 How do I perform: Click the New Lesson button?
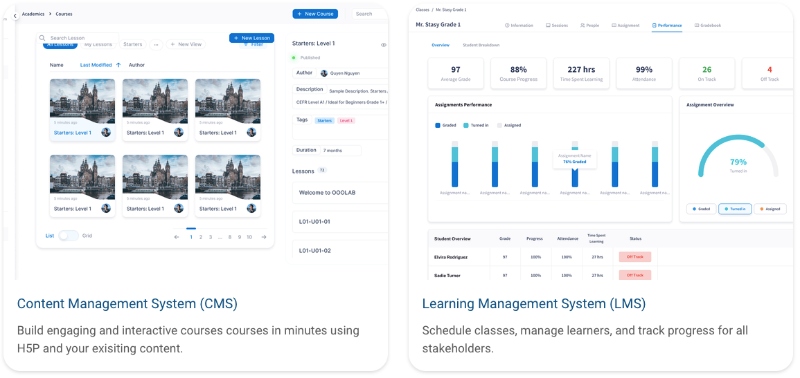click(x=252, y=38)
